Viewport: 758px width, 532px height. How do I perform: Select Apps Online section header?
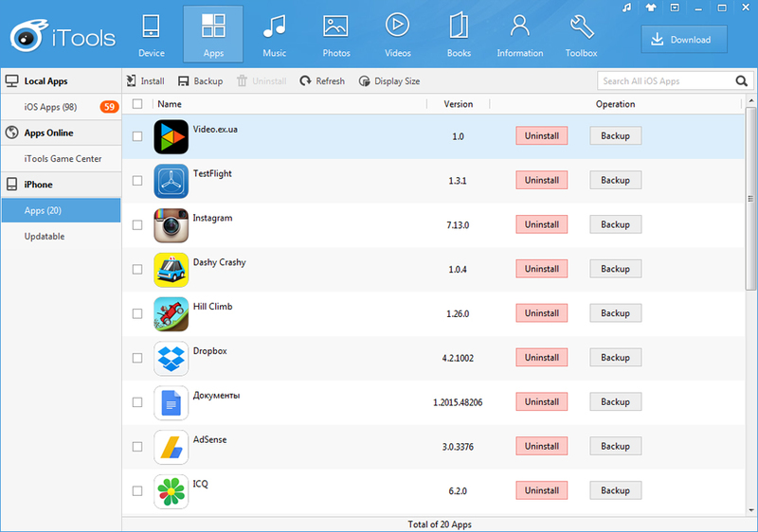coord(61,133)
